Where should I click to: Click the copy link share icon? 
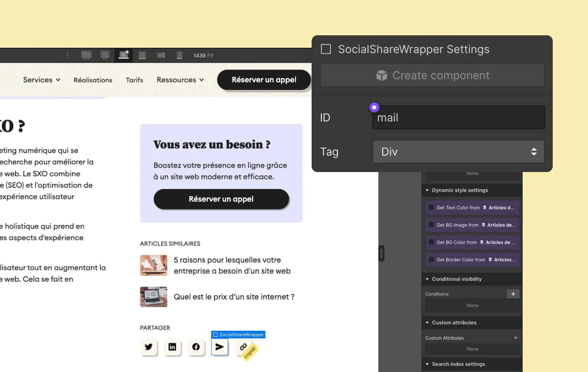pos(243,347)
